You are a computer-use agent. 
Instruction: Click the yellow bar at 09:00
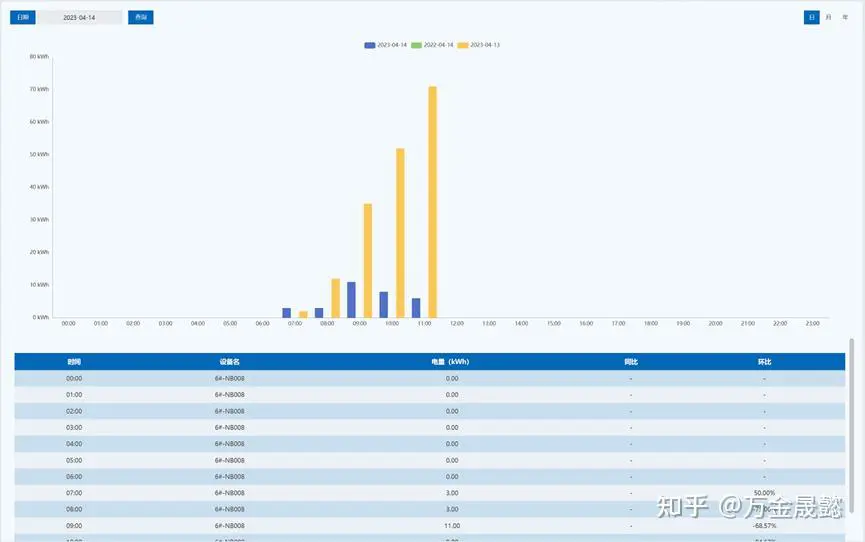[x=368, y=260]
